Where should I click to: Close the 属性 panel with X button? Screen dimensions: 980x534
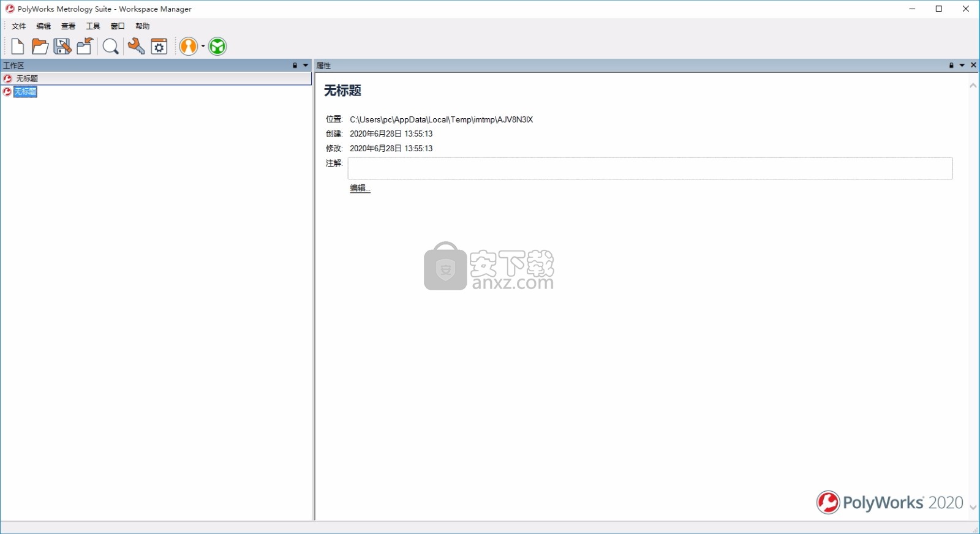coord(973,66)
